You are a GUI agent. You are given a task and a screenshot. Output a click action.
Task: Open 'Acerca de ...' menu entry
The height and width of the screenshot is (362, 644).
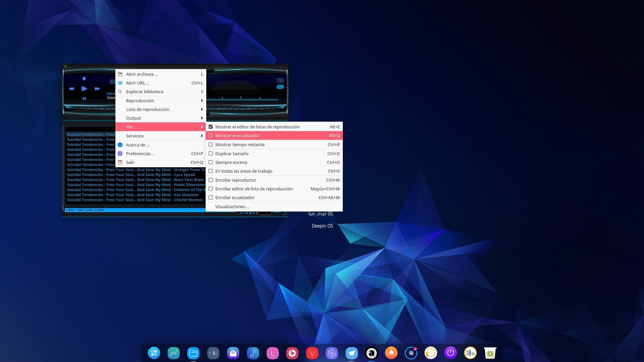(x=161, y=145)
